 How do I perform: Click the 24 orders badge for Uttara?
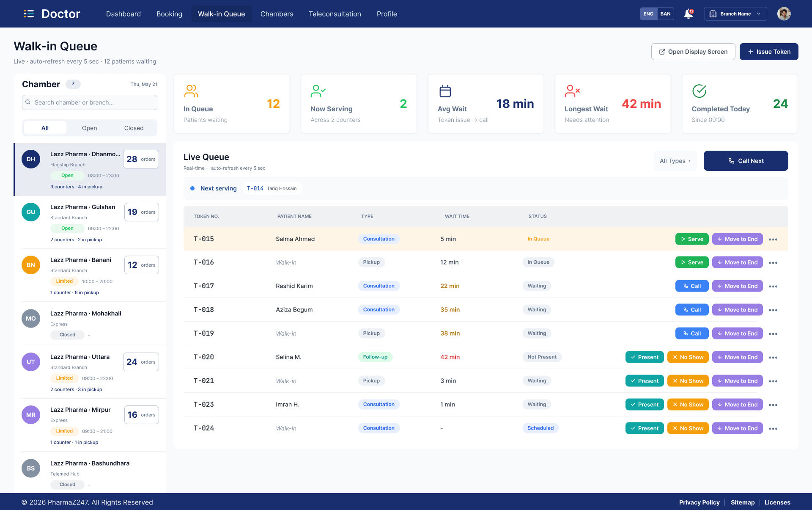click(141, 362)
